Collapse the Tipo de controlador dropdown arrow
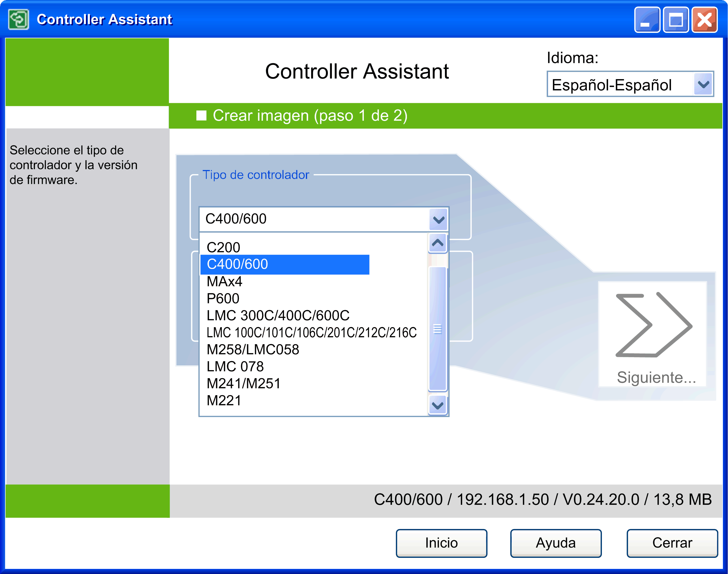Screen dimensions: 728x574 tap(438, 219)
